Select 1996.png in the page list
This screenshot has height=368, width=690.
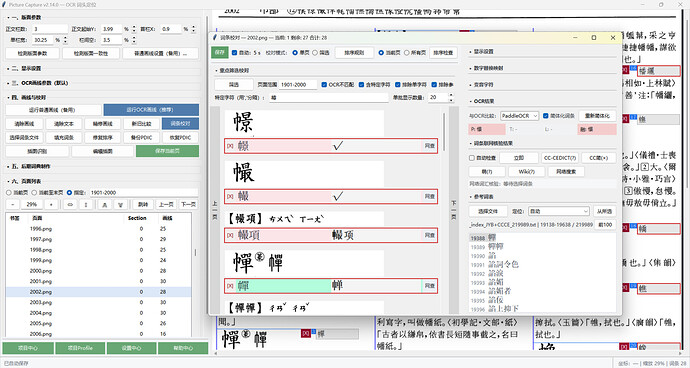tap(99, 229)
